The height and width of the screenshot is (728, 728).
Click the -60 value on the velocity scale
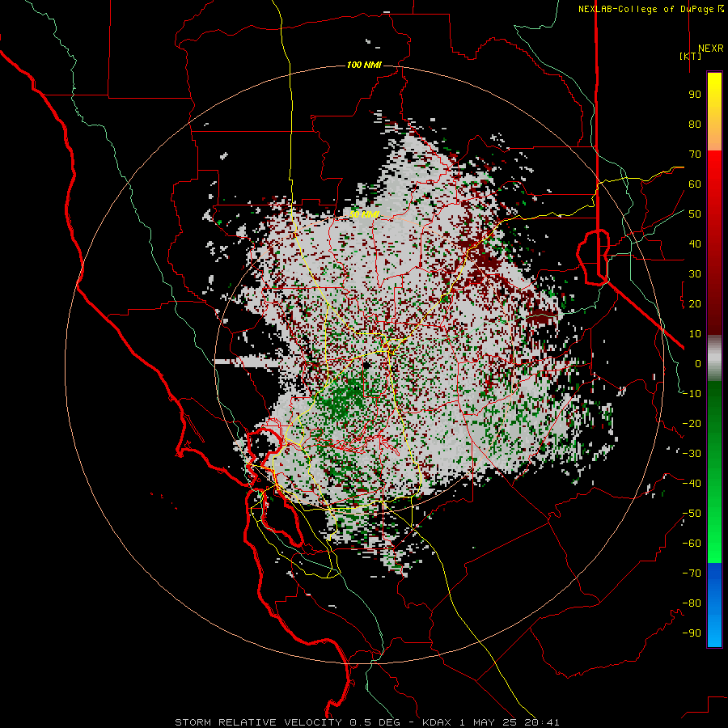click(692, 544)
